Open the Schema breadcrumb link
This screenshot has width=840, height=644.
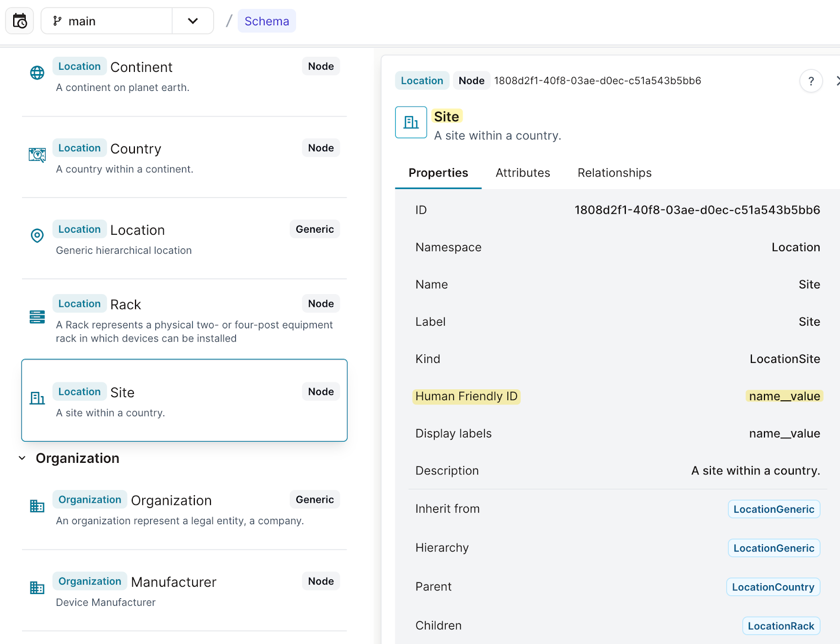(267, 21)
